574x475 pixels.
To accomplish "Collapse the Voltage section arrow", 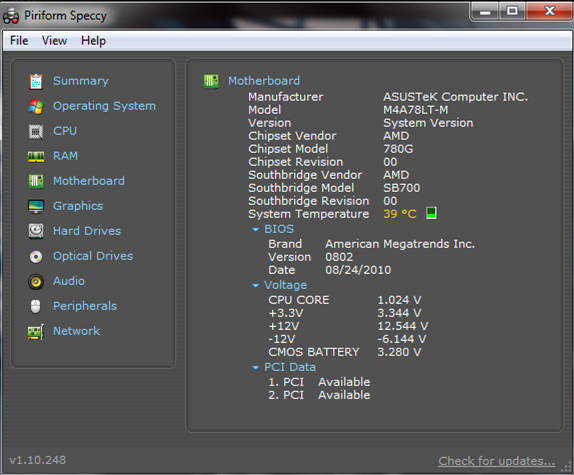I will (x=256, y=285).
